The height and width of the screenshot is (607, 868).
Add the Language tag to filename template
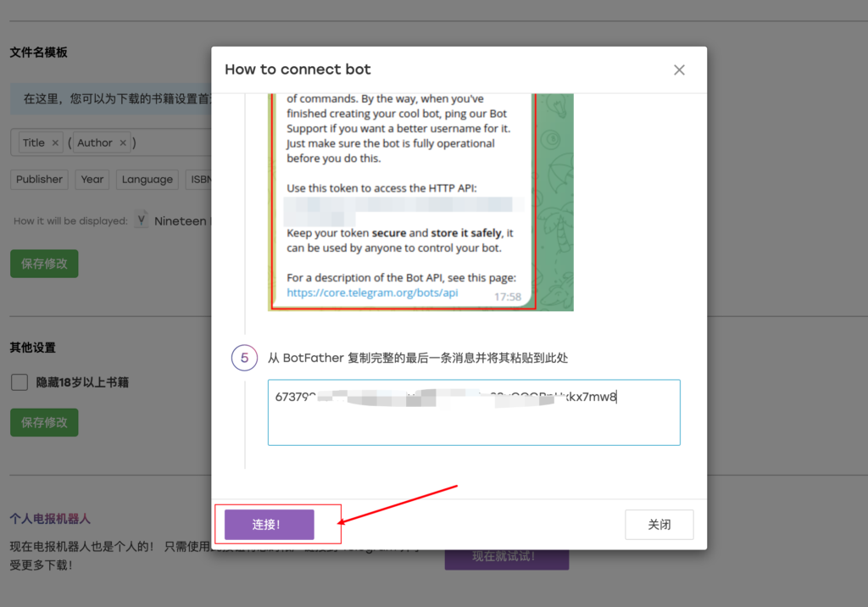coord(147,180)
